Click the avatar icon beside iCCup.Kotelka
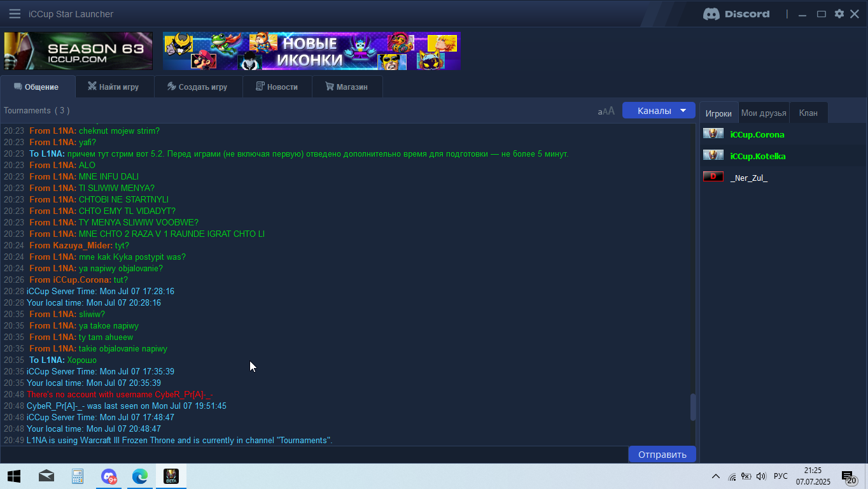Image resolution: width=868 pixels, height=489 pixels. coord(713,155)
